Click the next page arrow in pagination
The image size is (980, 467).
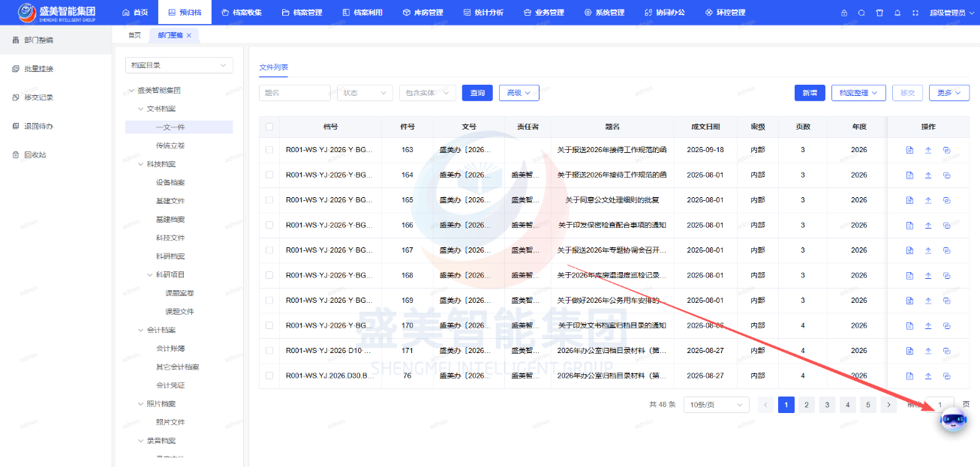coord(888,405)
